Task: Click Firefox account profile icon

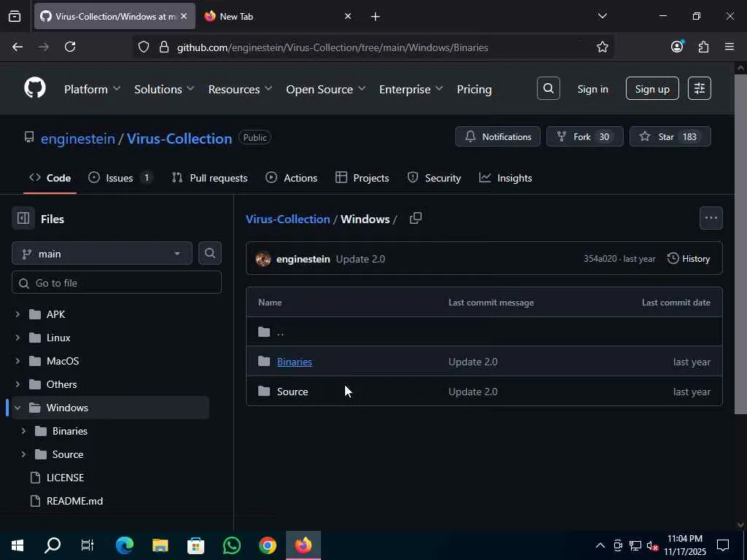Action: 677,47
